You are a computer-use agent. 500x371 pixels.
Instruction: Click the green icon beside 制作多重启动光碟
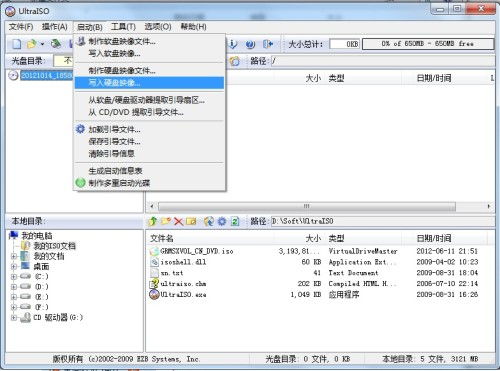(x=80, y=183)
